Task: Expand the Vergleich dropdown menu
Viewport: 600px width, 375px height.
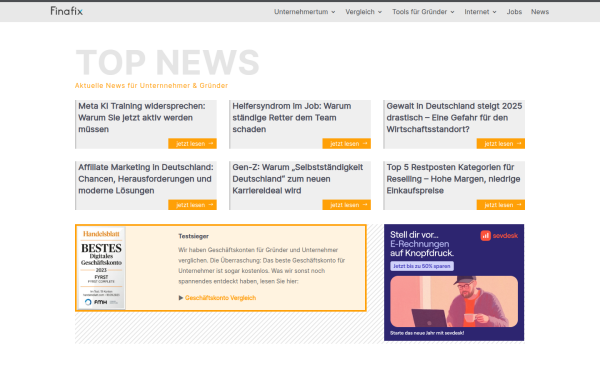Action: (364, 12)
